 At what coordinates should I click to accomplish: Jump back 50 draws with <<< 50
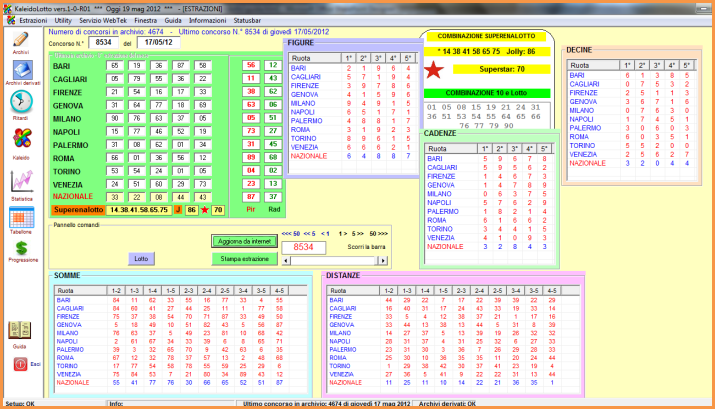[291, 233]
